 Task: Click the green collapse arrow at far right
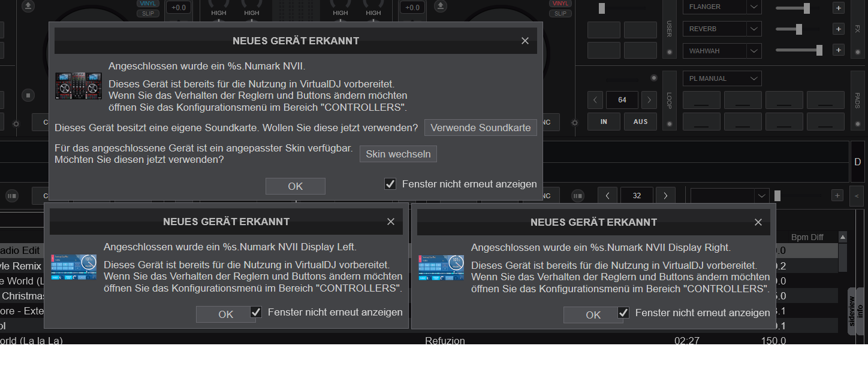point(857,195)
